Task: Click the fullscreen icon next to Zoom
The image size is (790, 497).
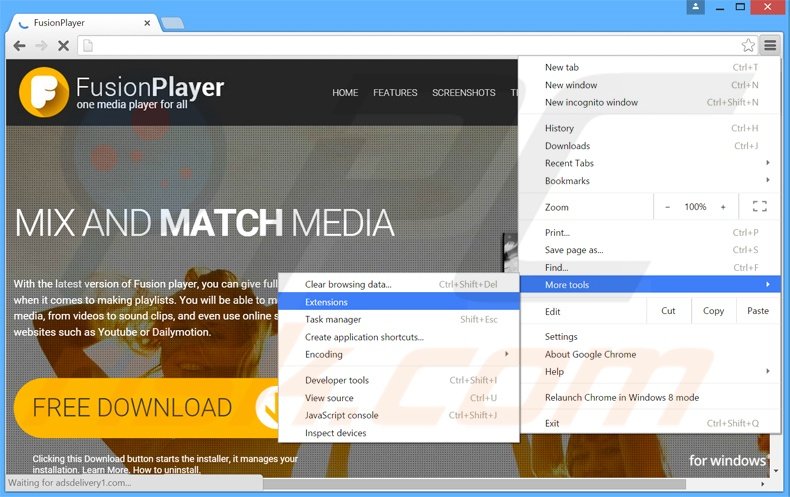Action: coord(760,206)
